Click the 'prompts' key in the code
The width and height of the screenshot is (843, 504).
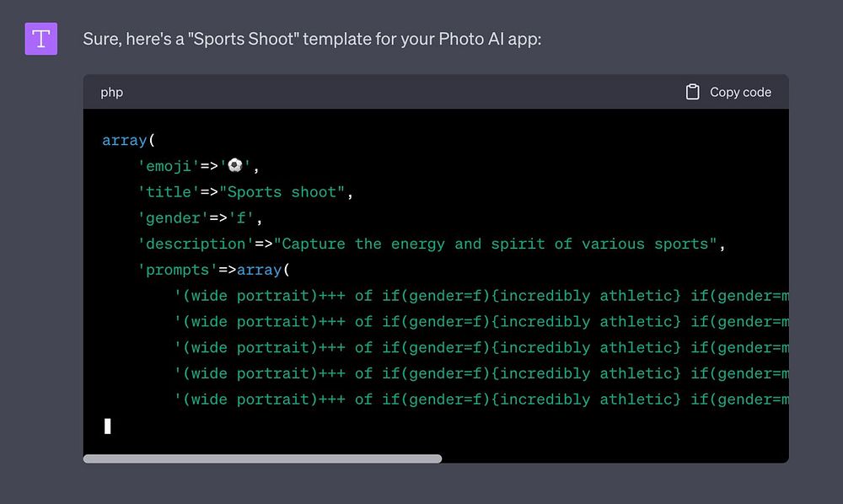pos(178,271)
